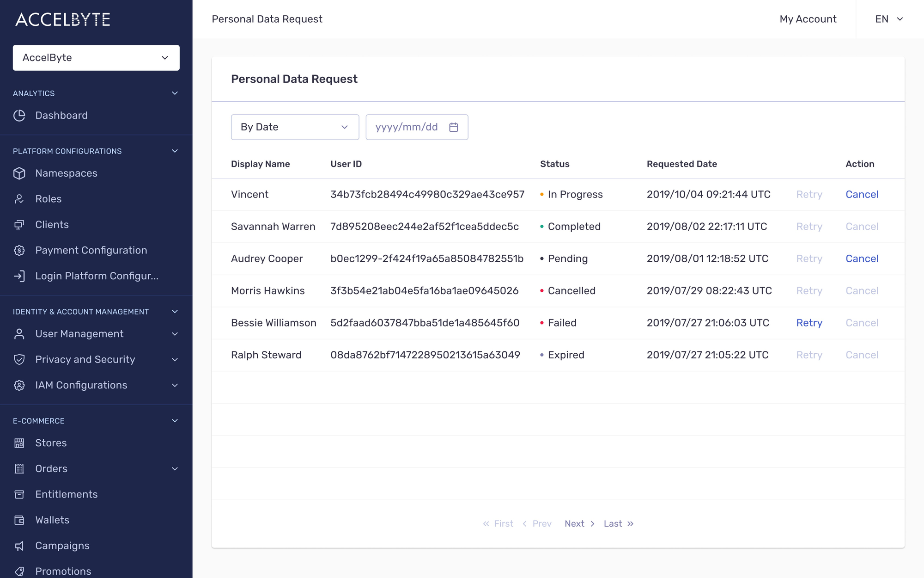Open the By Date filter dropdown
Image resolution: width=924 pixels, height=578 pixels.
(x=295, y=127)
